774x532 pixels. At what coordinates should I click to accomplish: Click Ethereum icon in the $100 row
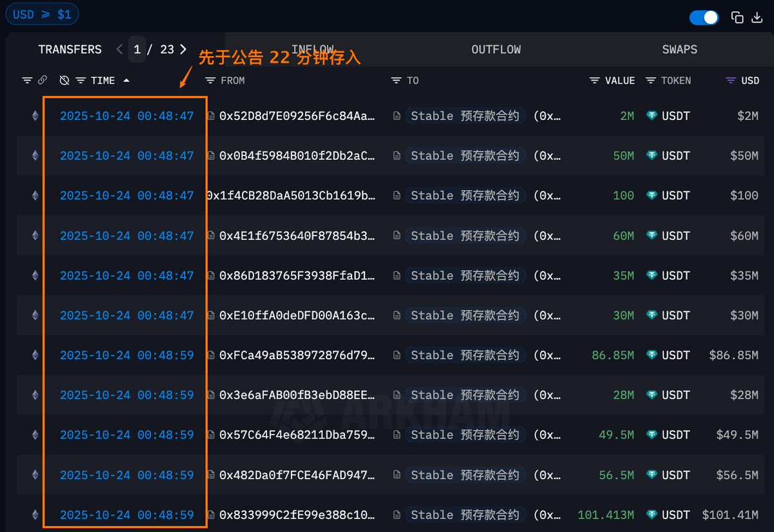[x=35, y=195]
